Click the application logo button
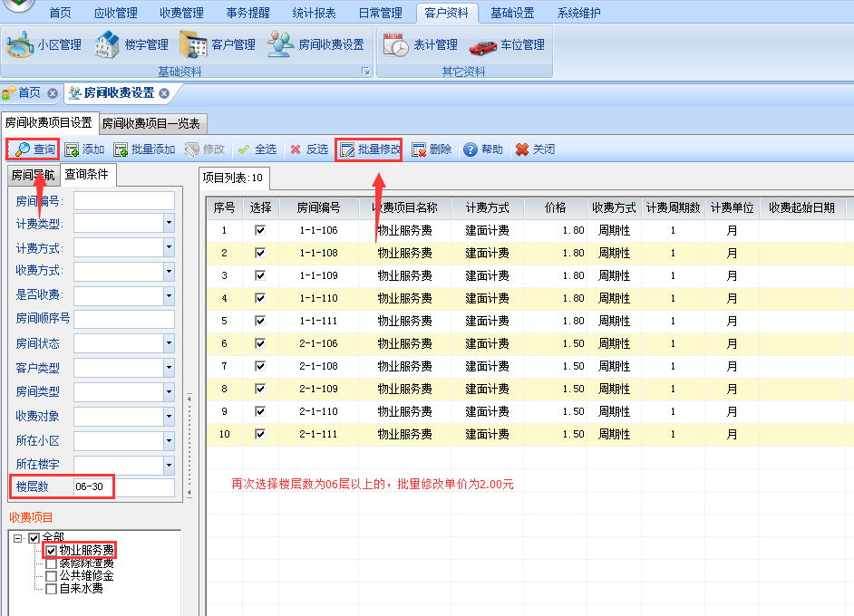The width and height of the screenshot is (854, 616). coord(19,5)
